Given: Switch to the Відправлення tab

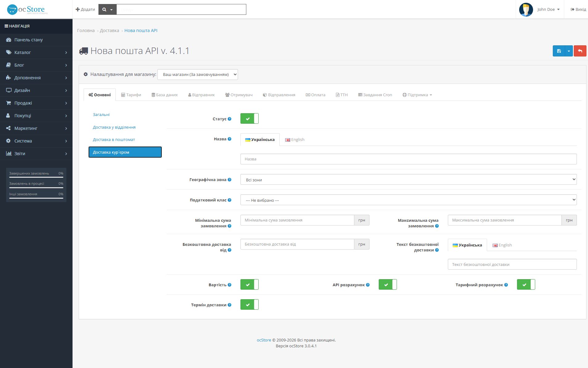Looking at the screenshot, I should [x=279, y=95].
